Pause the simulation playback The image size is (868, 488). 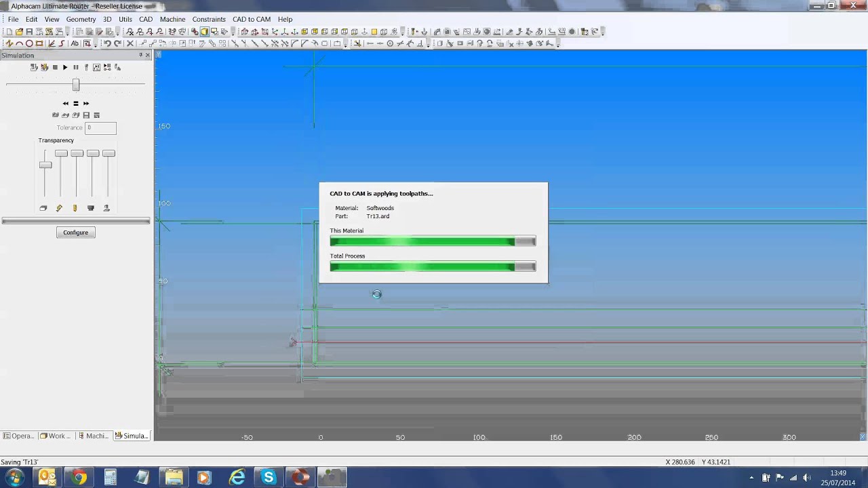(75, 67)
